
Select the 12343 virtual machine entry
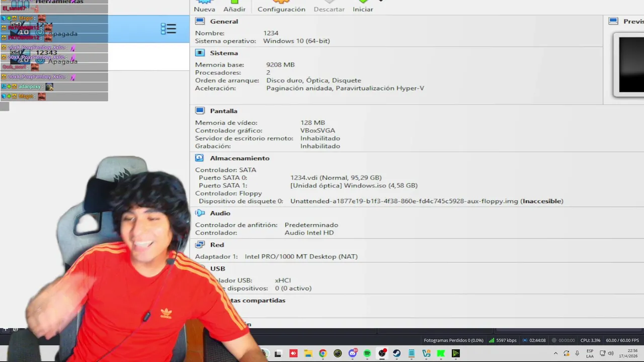tap(95, 57)
